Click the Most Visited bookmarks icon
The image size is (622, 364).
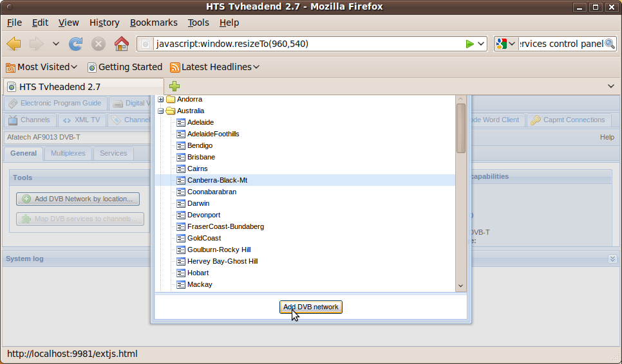click(x=11, y=68)
